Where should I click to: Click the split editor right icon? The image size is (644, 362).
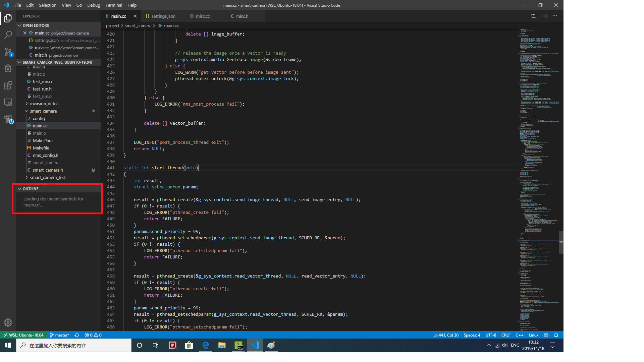click(x=544, y=16)
